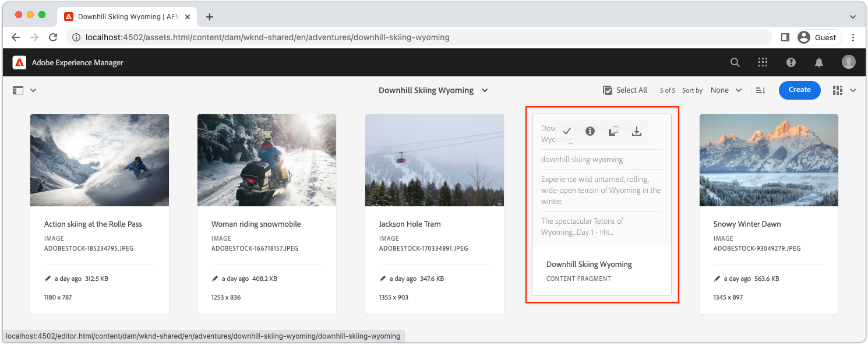Click the skier thumbnail image
This screenshot has width=868, height=345.
pyautogui.click(x=100, y=160)
